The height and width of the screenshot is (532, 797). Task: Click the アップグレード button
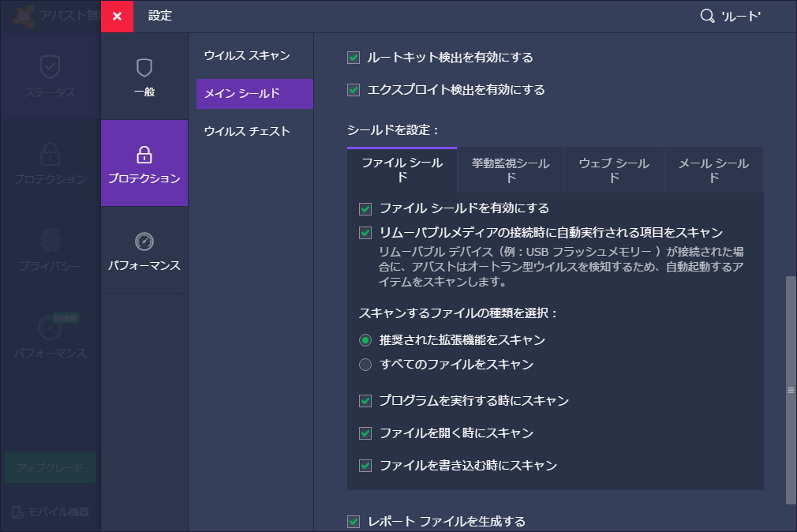pyautogui.click(x=49, y=467)
